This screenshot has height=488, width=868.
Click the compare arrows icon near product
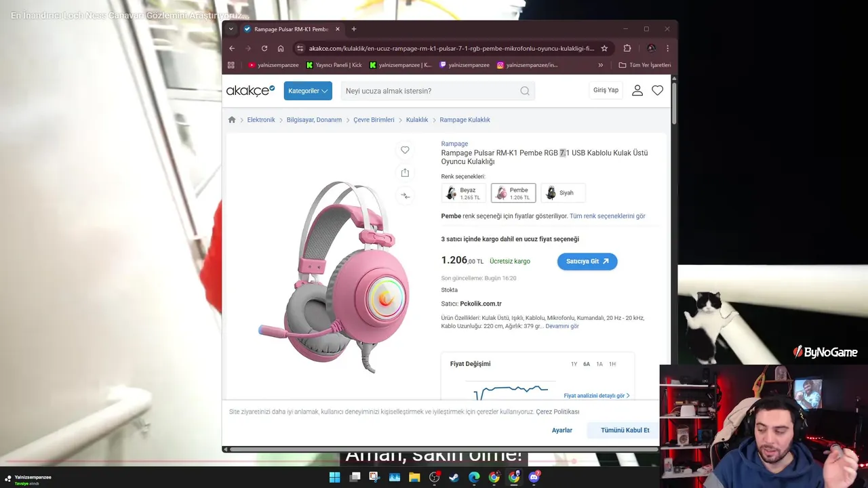[x=405, y=196]
